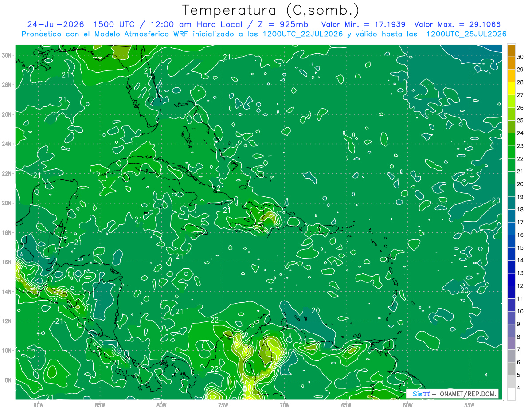Click the "16N" latitude label
This screenshot has height=411, width=532.
7,262
